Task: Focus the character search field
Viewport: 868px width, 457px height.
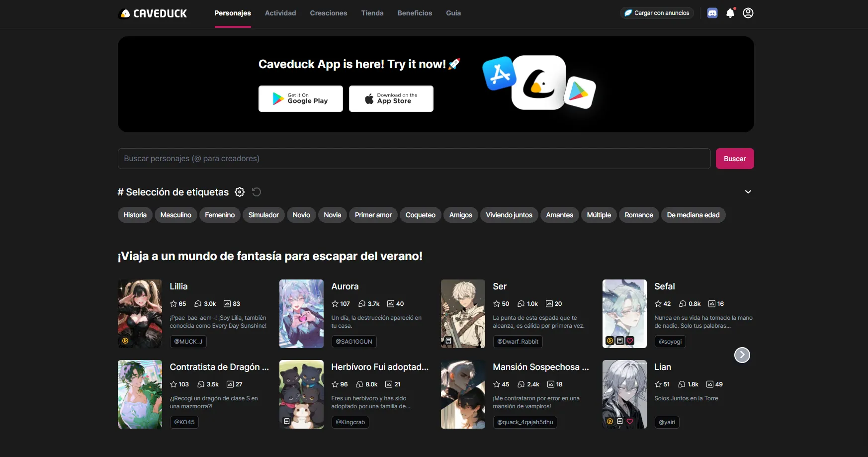Action: tap(414, 159)
